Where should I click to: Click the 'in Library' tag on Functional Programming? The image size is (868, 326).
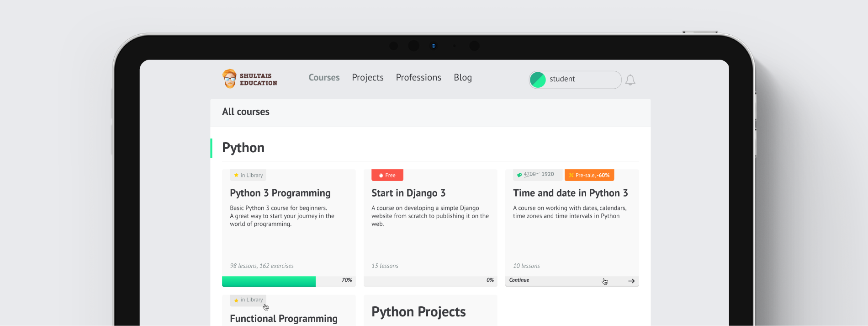pos(248,300)
